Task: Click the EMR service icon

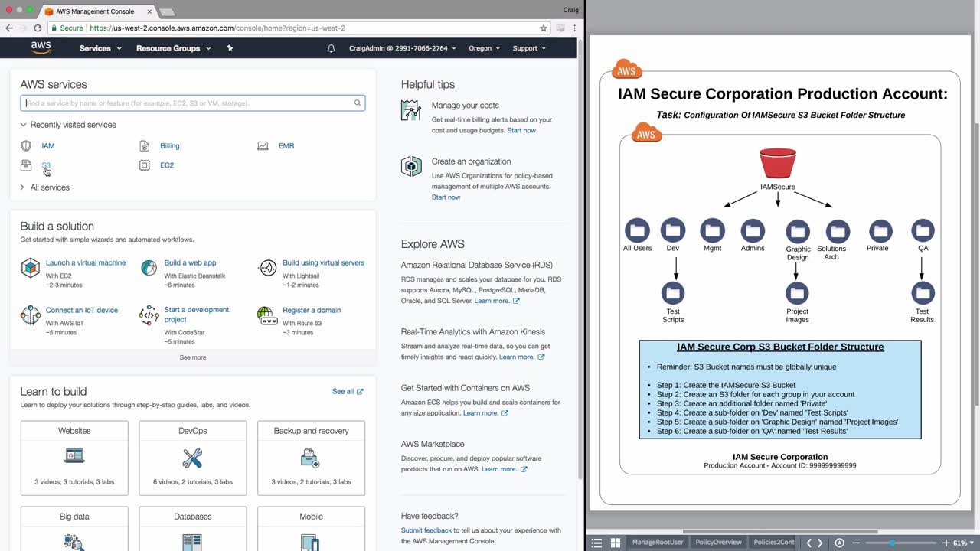Action: (x=263, y=145)
